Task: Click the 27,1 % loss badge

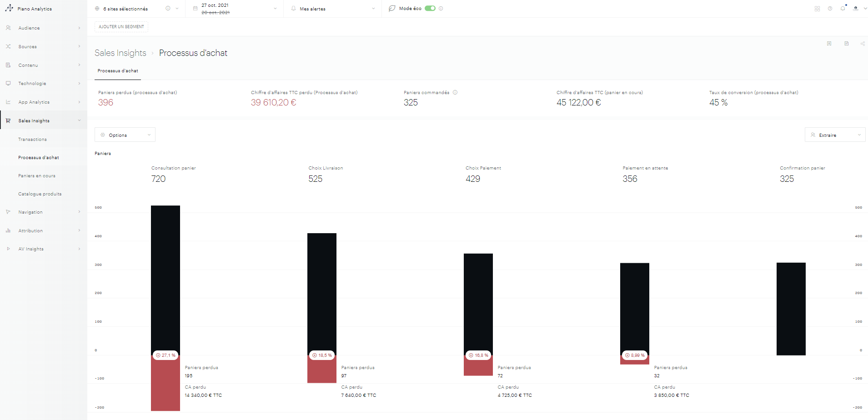Action: [x=166, y=355]
